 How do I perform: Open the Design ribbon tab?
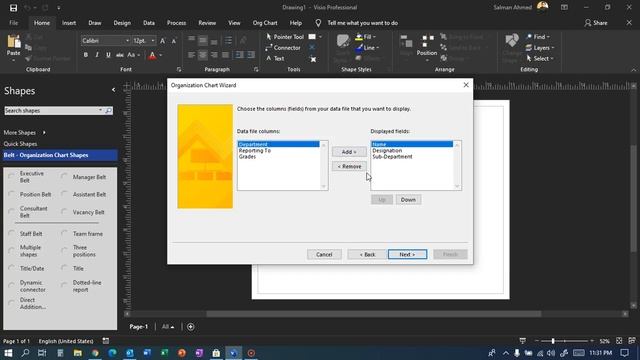(x=122, y=23)
